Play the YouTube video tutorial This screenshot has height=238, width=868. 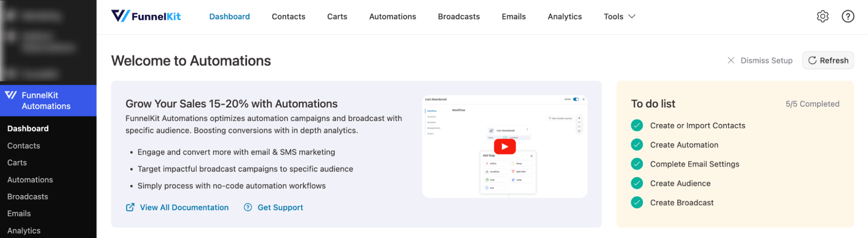click(x=505, y=147)
